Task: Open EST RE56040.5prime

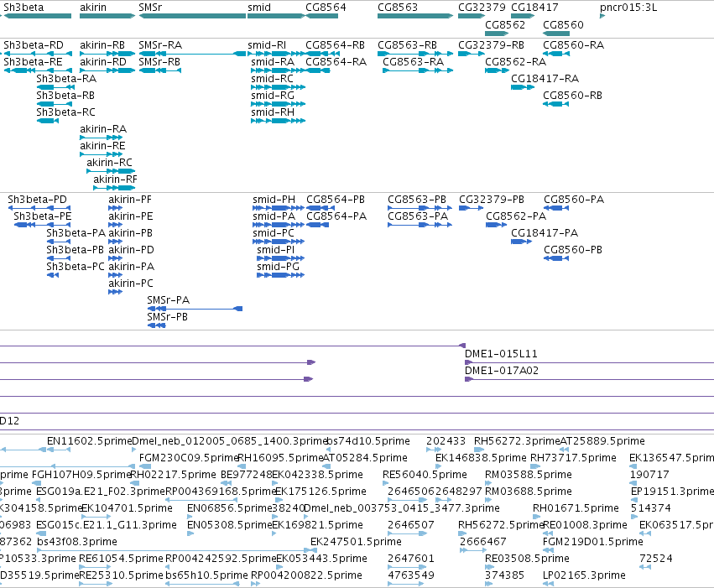Action: click(x=425, y=475)
